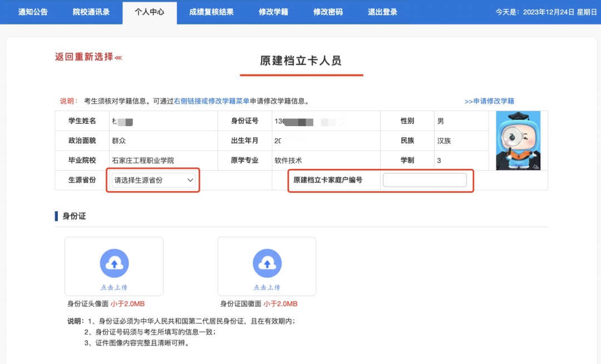Upload ID card national emblem side via cloud icon
This screenshot has height=364, width=601.
(267, 263)
